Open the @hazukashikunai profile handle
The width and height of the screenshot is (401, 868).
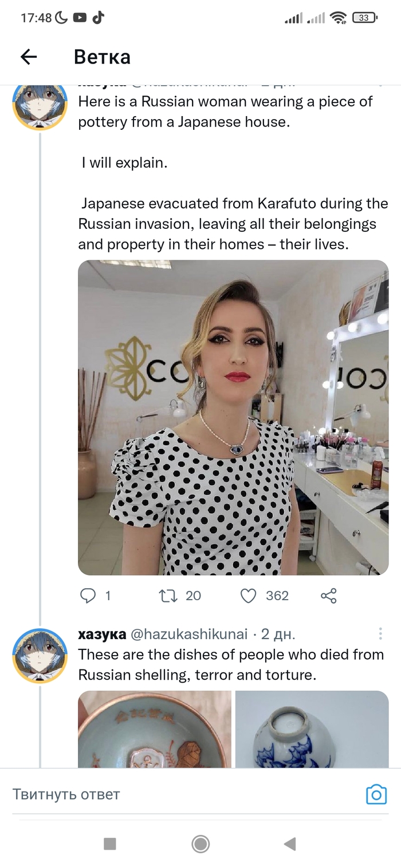(x=190, y=634)
